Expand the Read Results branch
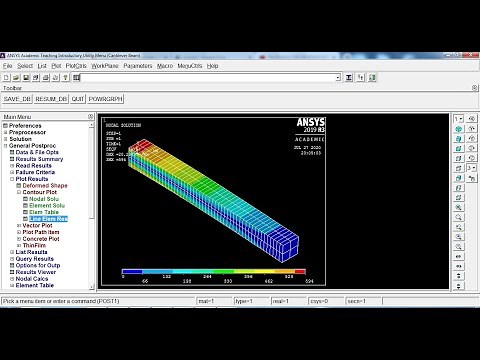The image size is (480, 360). click(x=12, y=166)
